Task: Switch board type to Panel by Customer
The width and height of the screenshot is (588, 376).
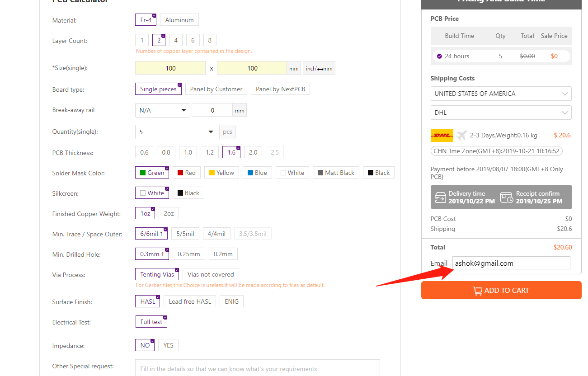Action: coord(216,89)
